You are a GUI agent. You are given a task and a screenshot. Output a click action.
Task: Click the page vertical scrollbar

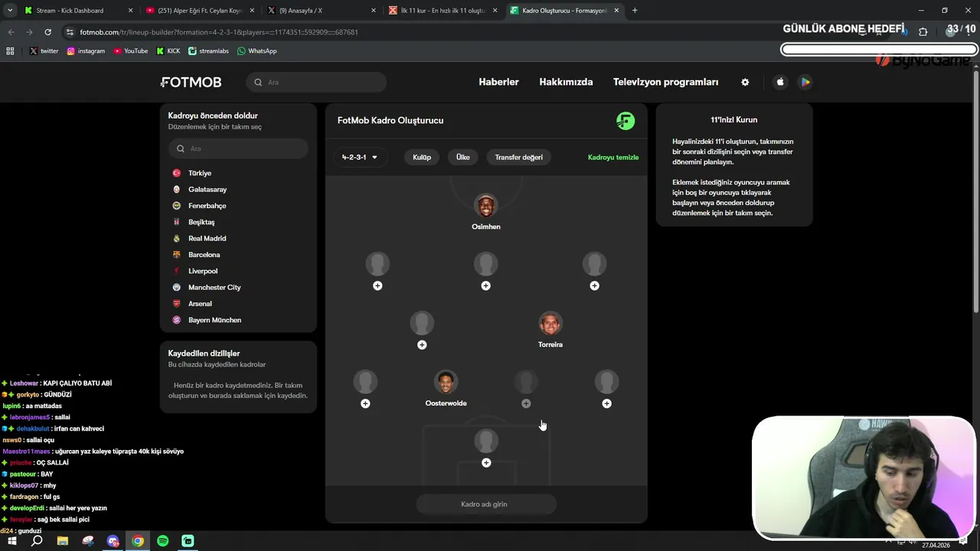975,191
